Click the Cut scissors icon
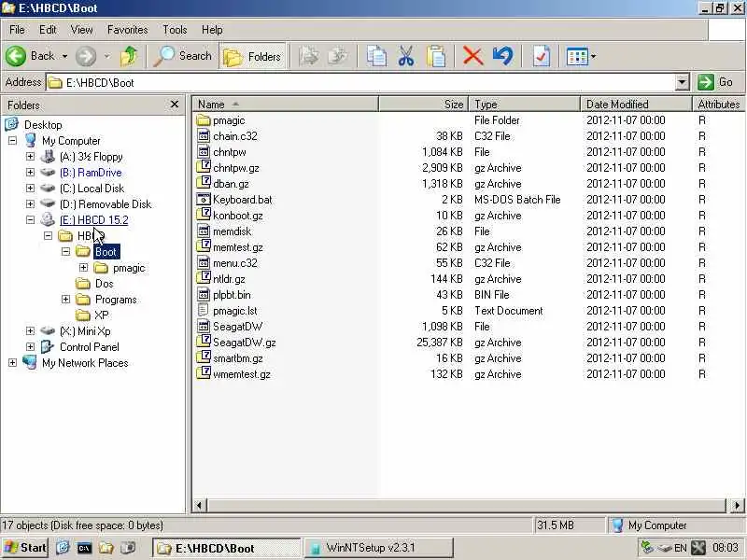The width and height of the screenshot is (747, 560). coord(406,56)
